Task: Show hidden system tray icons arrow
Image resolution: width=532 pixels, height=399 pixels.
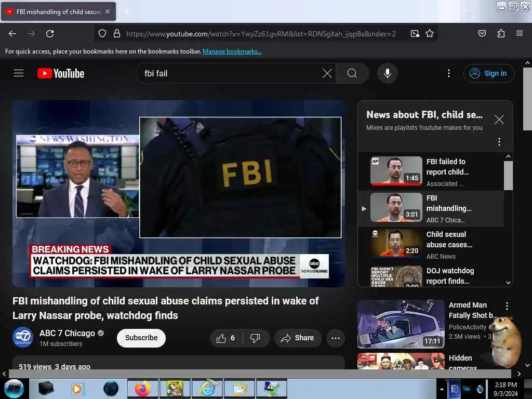Action: (442, 389)
